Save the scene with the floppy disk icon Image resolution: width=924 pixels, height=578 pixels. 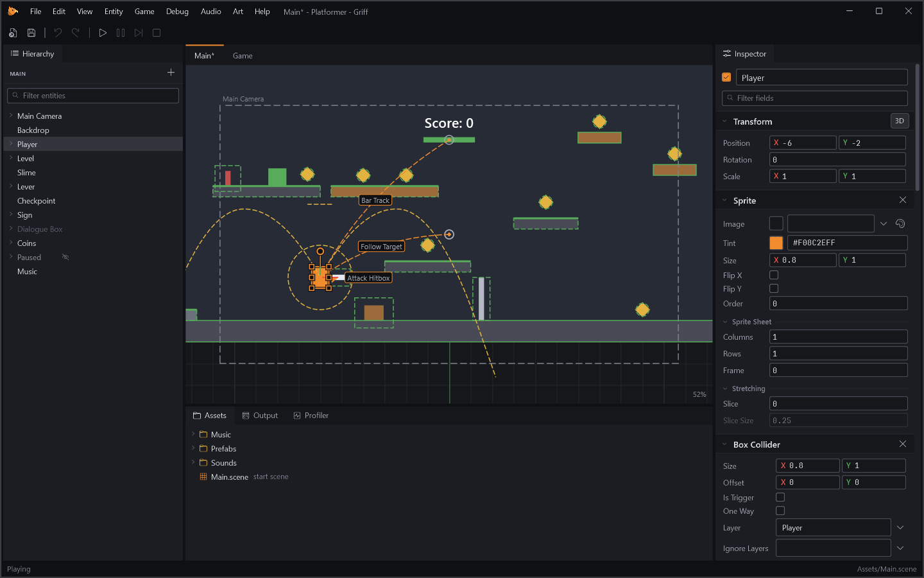tap(31, 33)
